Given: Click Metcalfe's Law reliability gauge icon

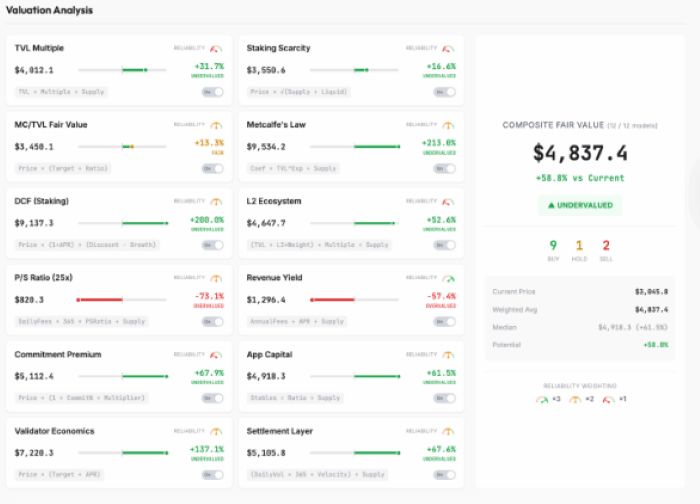Looking at the screenshot, I should point(448,125).
